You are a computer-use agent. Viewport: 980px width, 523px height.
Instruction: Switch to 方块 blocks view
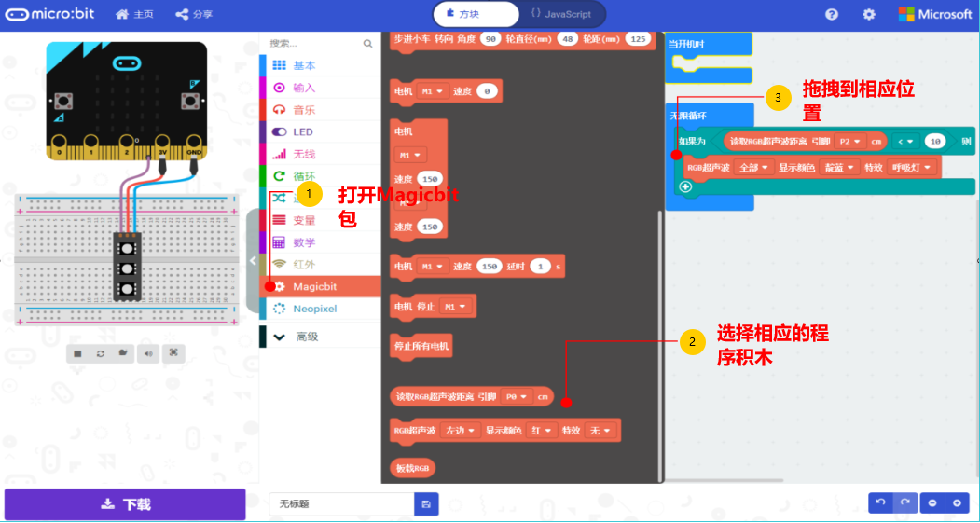(476, 14)
